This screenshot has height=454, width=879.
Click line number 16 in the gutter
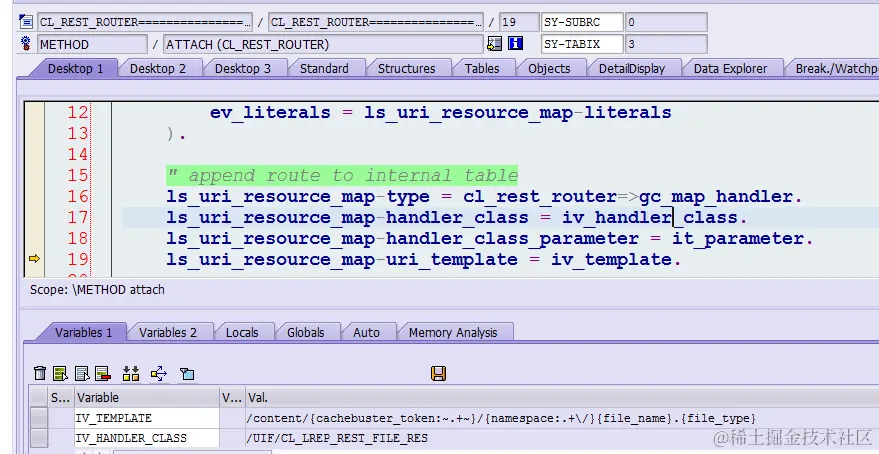pos(78,196)
